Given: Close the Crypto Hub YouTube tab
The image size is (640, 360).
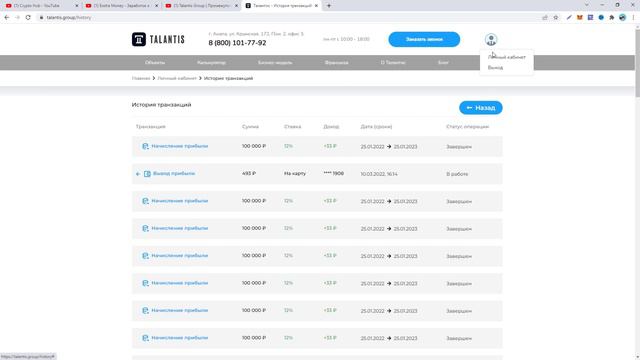Looking at the screenshot, I should point(77,6).
